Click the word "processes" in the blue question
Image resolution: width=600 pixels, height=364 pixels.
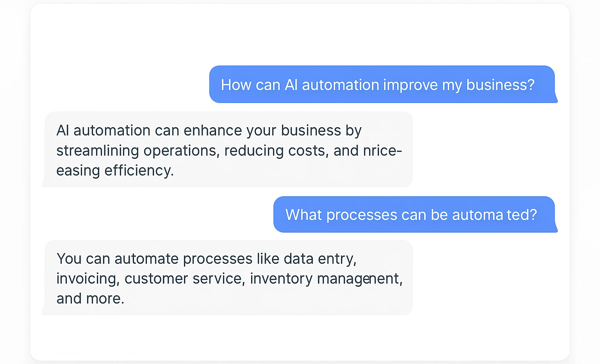pyautogui.click(x=362, y=215)
